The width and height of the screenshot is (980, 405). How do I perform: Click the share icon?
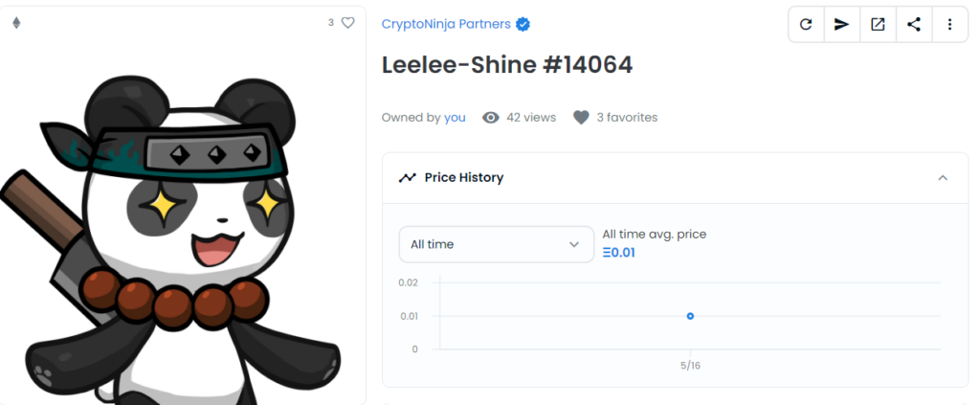coord(914,24)
